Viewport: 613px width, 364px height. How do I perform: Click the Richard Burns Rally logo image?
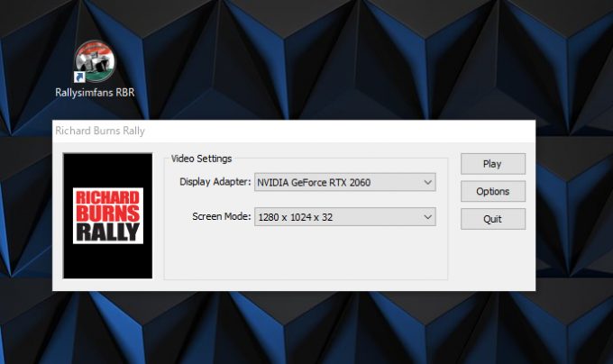[x=108, y=215]
